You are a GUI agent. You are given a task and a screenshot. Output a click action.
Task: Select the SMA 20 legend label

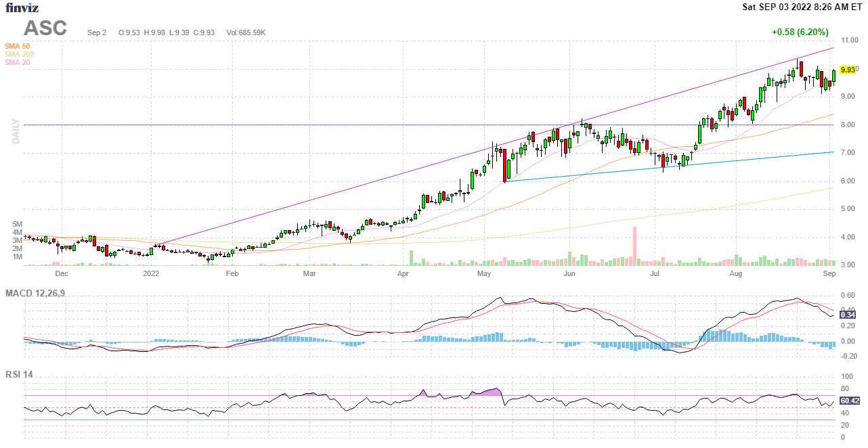coord(17,62)
